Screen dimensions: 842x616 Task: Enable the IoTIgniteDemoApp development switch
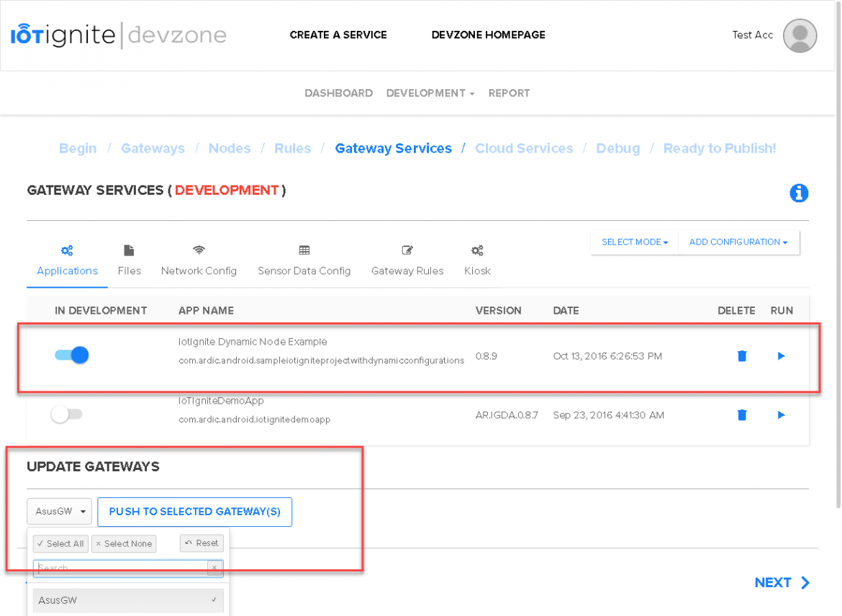tap(67, 414)
